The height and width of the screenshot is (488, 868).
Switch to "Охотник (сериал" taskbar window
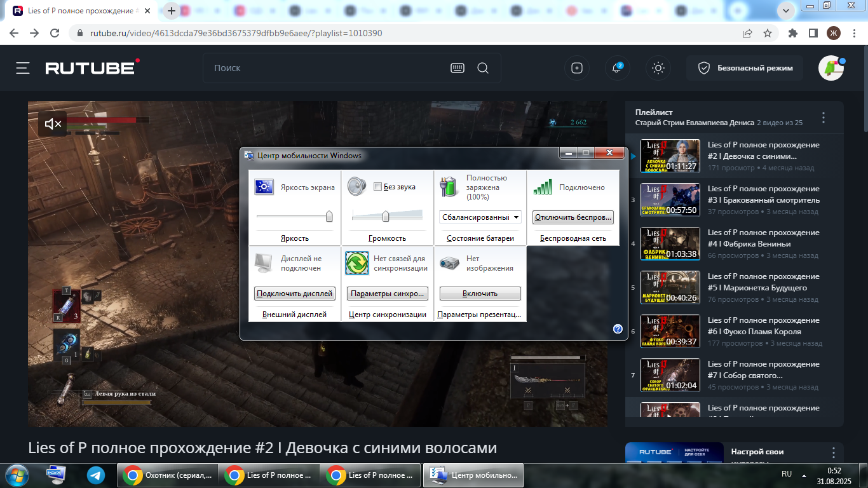tap(167, 475)
